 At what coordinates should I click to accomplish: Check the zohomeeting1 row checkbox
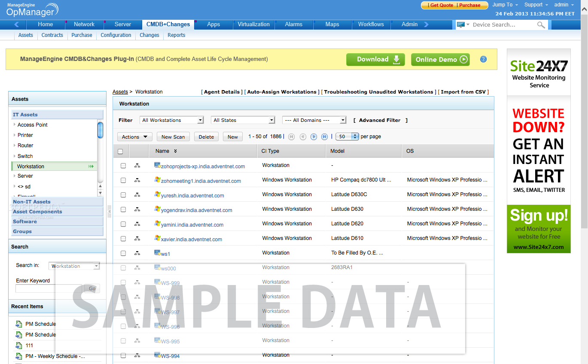pyautogui.click(x=123, y=180)
